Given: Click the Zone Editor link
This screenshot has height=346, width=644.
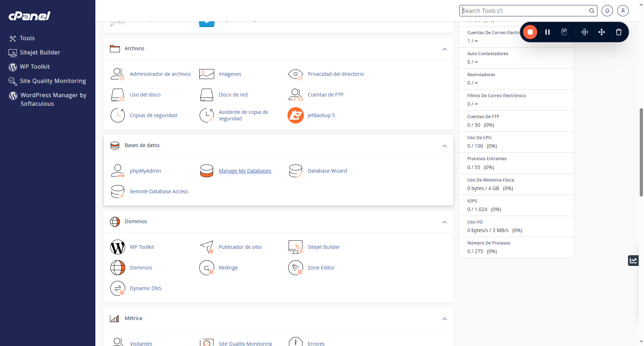Looking at the screenshot, I should 321,268.
